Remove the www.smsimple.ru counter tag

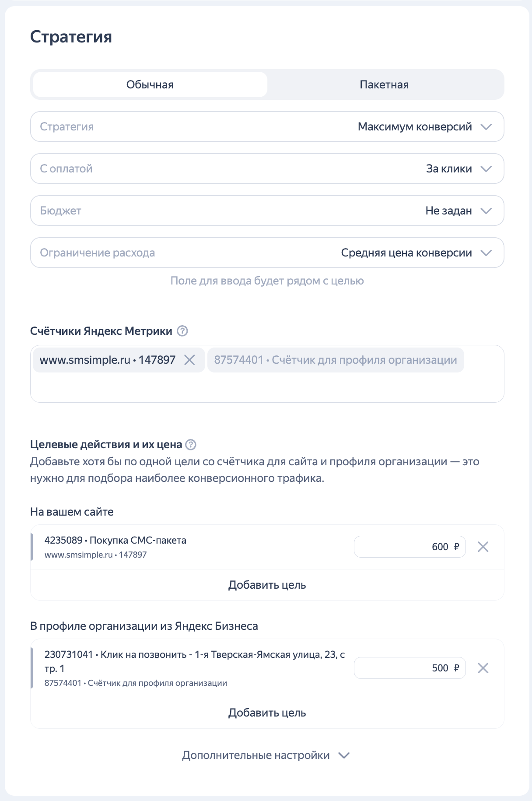click(x=189, y=360)
